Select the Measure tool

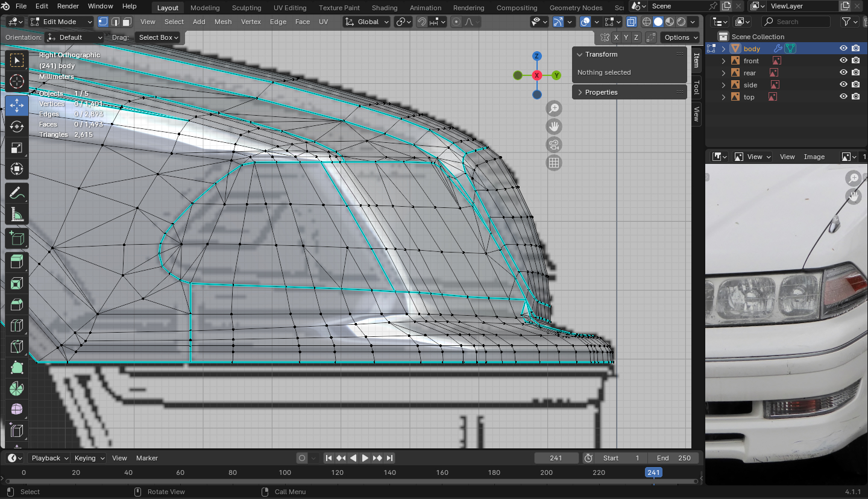coord(17,215)
